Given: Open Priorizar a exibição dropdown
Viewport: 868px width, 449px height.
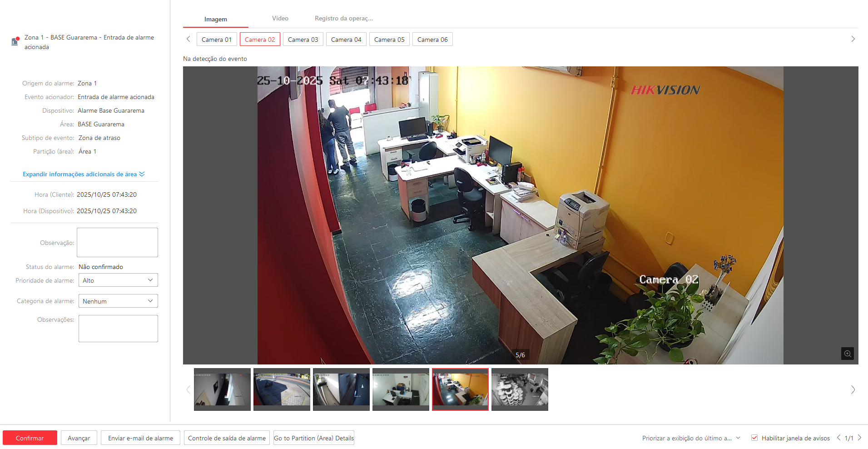Looking at the screenshot, I should click(691, 438).
